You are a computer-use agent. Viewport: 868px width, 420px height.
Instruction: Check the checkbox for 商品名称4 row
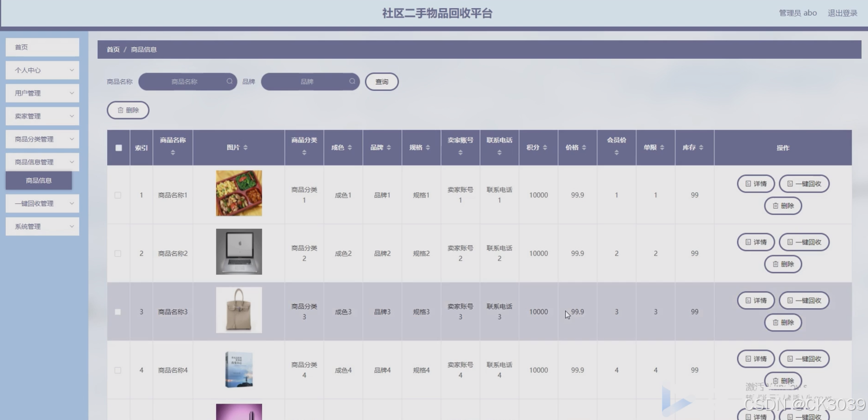pos(118,370)
